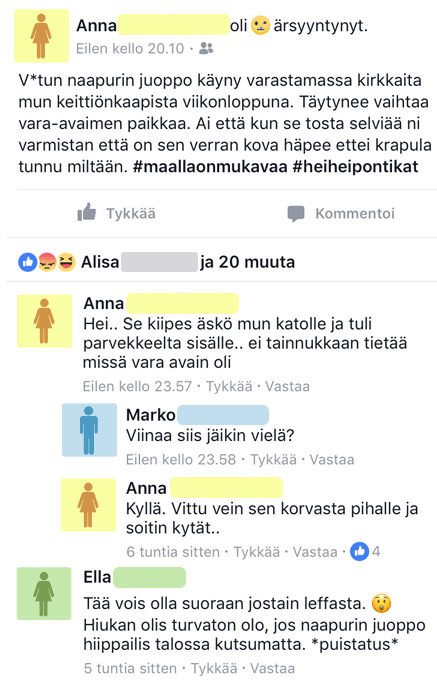Open post timestamp Eilen kello 20.10

pos(129,48)
